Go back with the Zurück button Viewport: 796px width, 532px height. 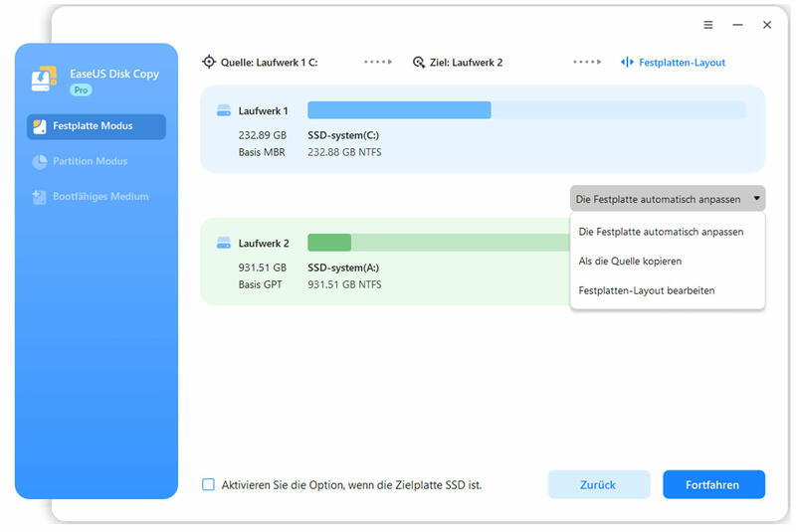pyautogui.click(x=599, y=485)
